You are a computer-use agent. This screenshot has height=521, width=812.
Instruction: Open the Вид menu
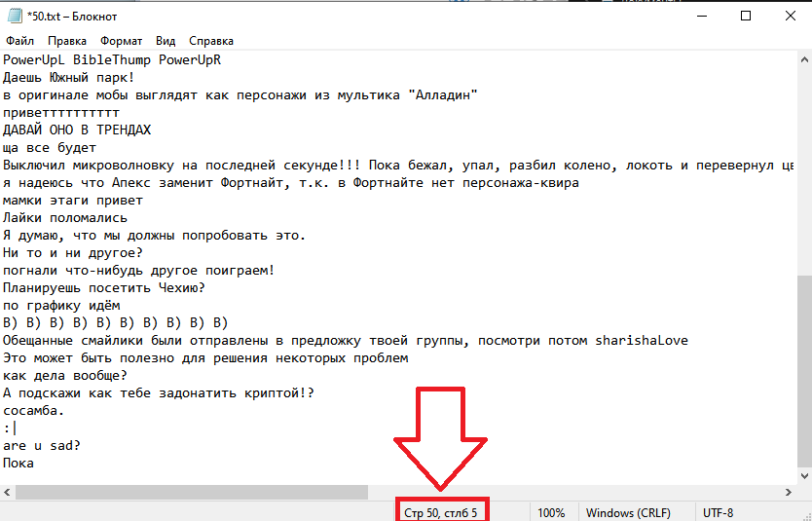coord(166,42)
